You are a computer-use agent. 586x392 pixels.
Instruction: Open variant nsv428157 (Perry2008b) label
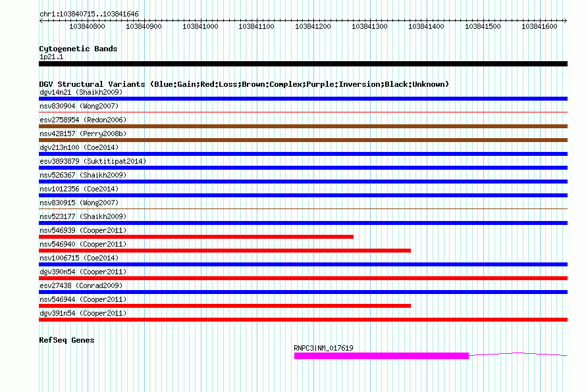[83, 134]
